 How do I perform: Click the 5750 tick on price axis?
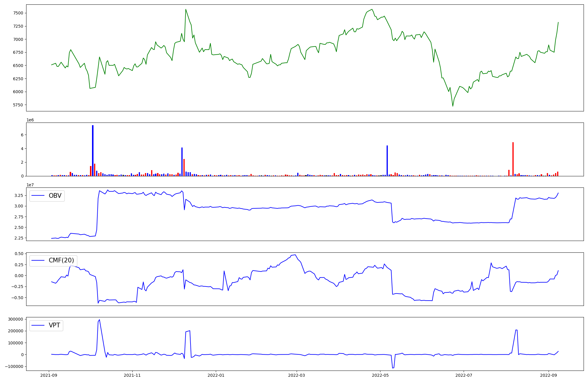coord(18,105)
